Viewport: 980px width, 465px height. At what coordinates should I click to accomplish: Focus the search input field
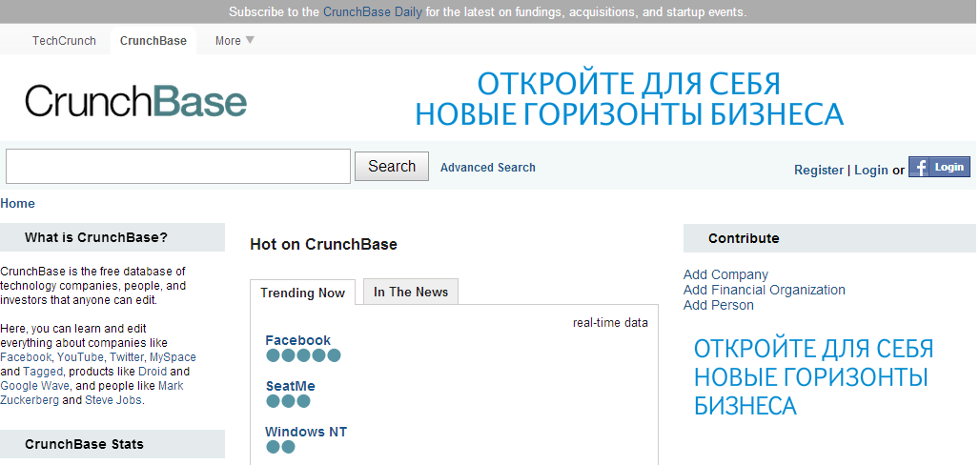[178, 166]
